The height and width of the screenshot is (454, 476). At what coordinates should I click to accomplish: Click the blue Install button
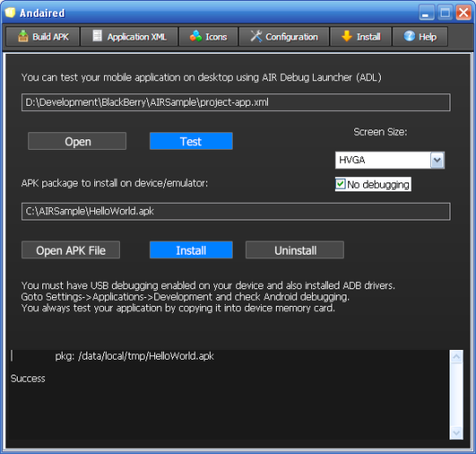click(x=191, y=250)
